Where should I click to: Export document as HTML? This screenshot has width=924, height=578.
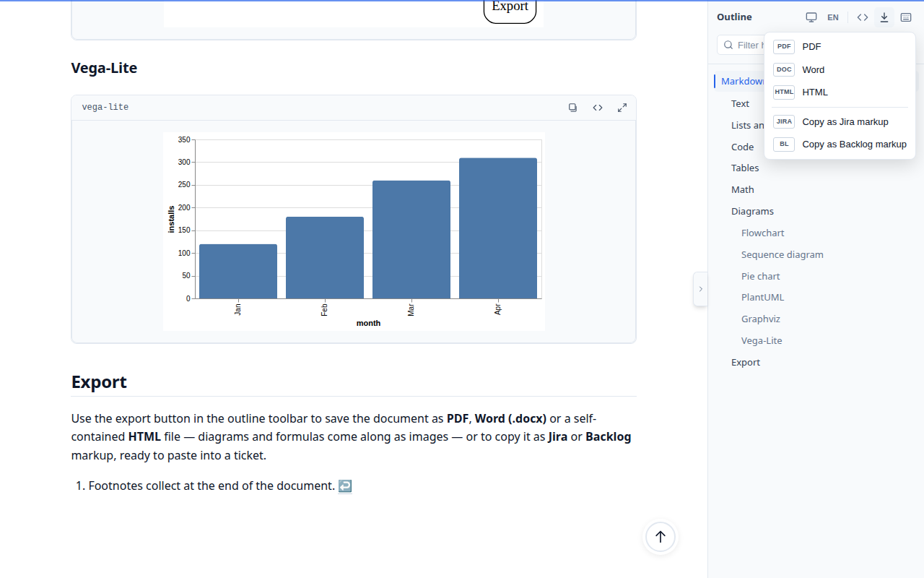point(840,92)
